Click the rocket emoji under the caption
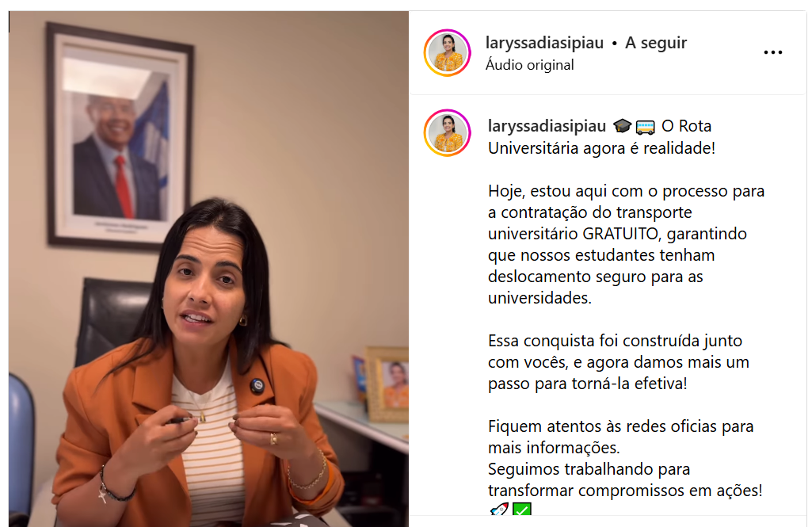The width and height of the screenshot is (812, 527). coord(499,510)
